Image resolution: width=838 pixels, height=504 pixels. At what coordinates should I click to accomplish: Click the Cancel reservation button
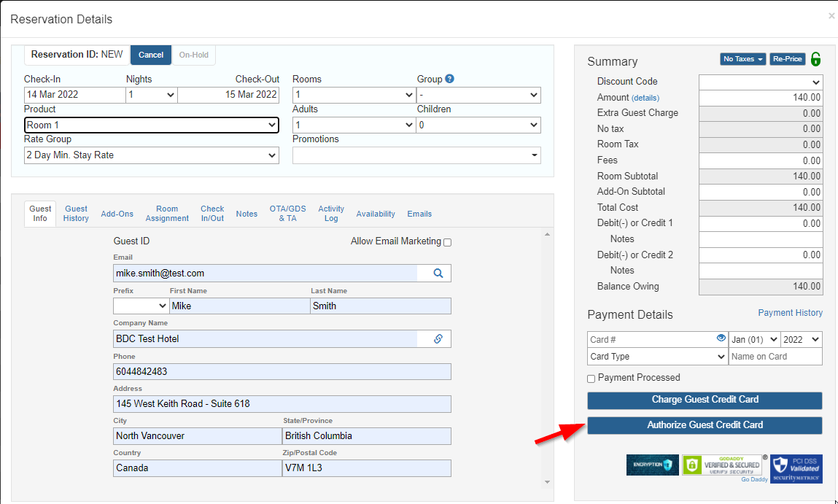tap(151, 55)
